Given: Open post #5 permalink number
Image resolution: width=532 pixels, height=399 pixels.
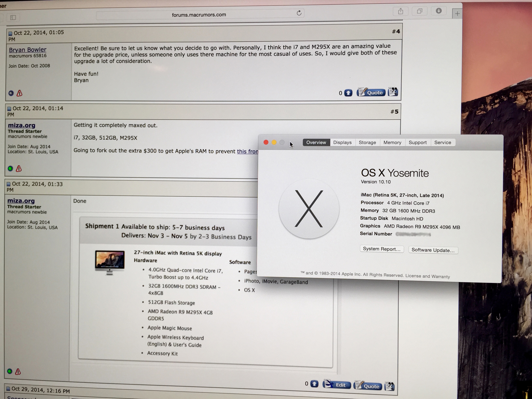Looking at the screenshot, I should pyautogui.click(x=394, y=112).
